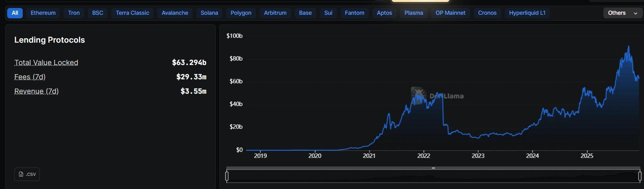Screen dimensions: 644x189
Task: Download lending data as .csv
Action: coord(27,174)
